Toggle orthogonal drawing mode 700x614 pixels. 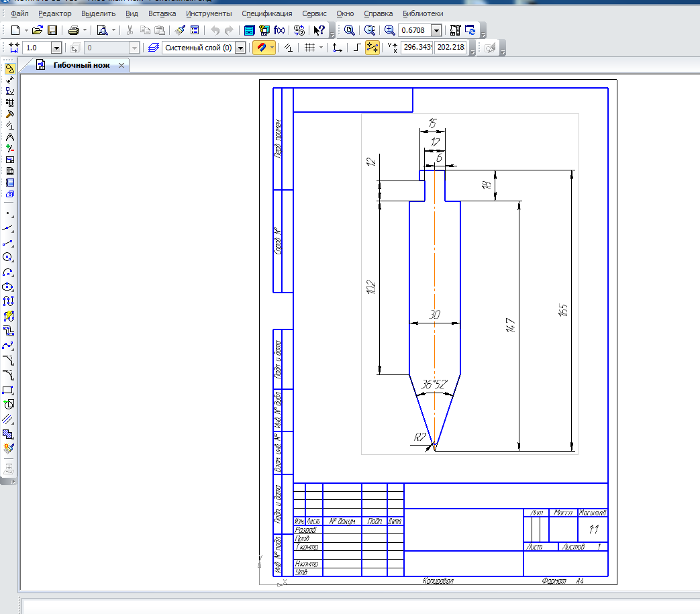(357, 48)
